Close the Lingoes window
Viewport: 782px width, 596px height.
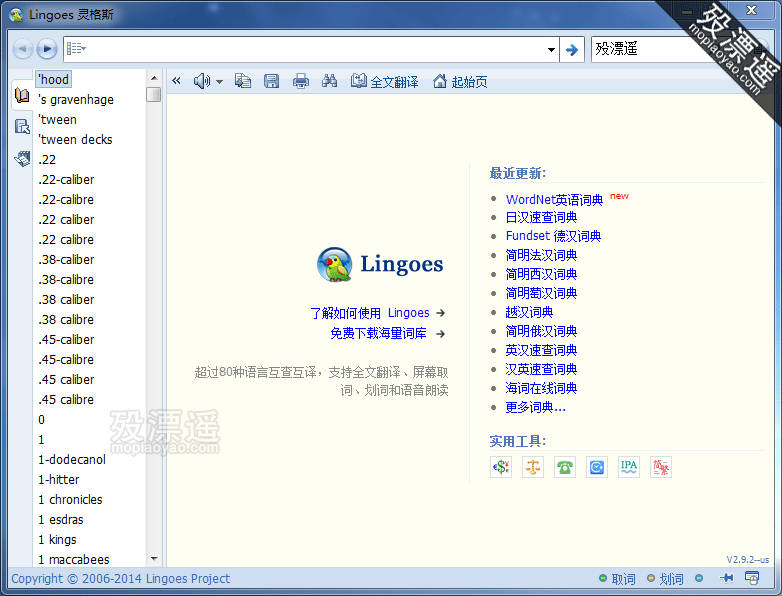pos(751,10)
